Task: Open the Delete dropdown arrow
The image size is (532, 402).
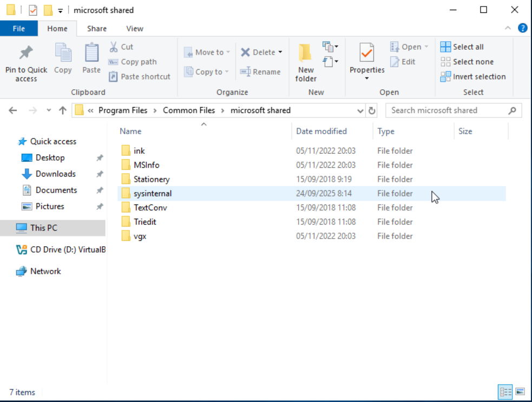Action: click(x=280, y=52)
